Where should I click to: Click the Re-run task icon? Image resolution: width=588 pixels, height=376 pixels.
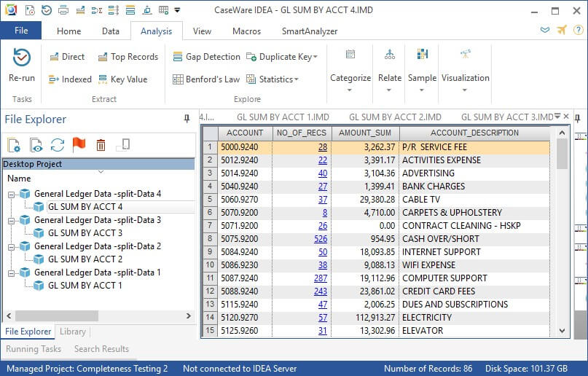(22, 58)
